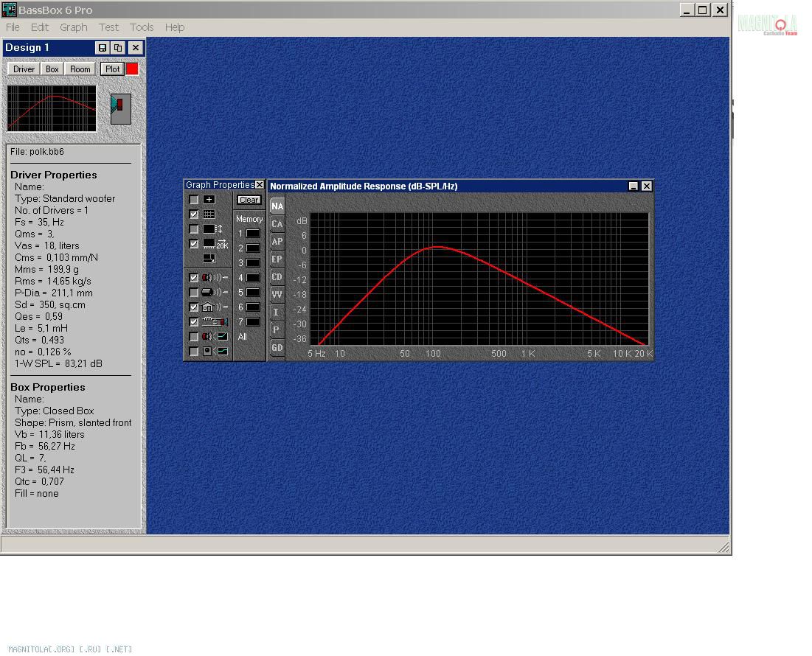The height and width of the screenshot is (656, 812).
Task: Open the Help menu
Action: point(175,27)
